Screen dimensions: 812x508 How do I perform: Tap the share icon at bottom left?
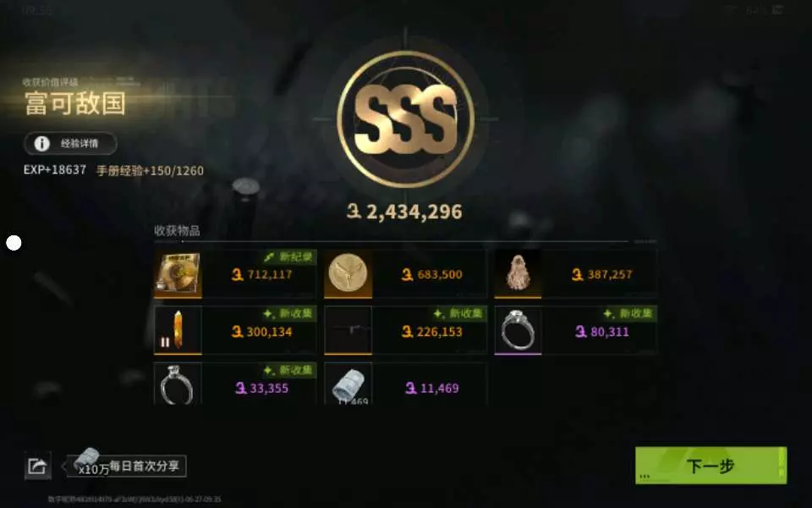click(37, 466)
